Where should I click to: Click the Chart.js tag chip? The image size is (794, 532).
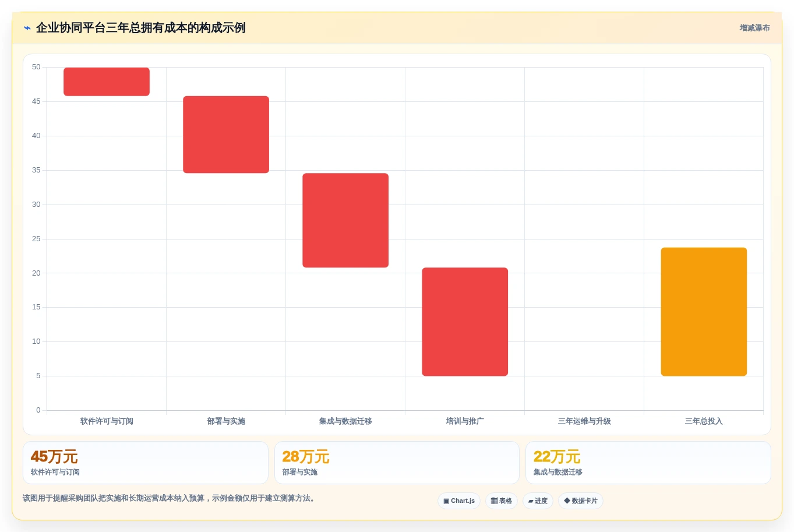pyautogui.click(x=459, y=501)
